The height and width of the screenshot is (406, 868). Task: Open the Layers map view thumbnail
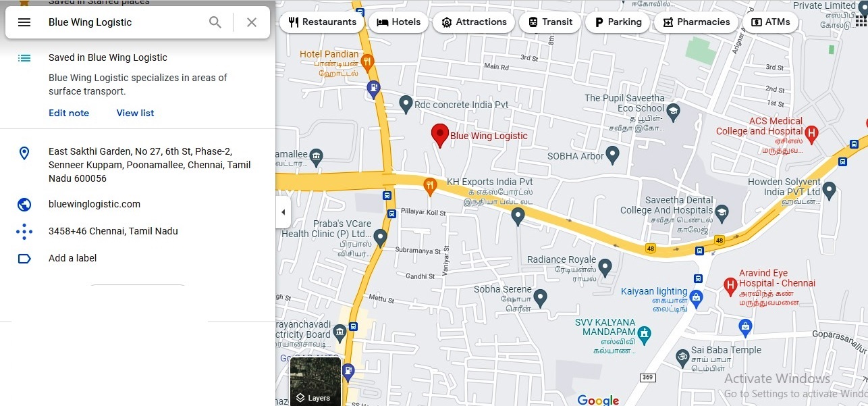click(315, 381)
